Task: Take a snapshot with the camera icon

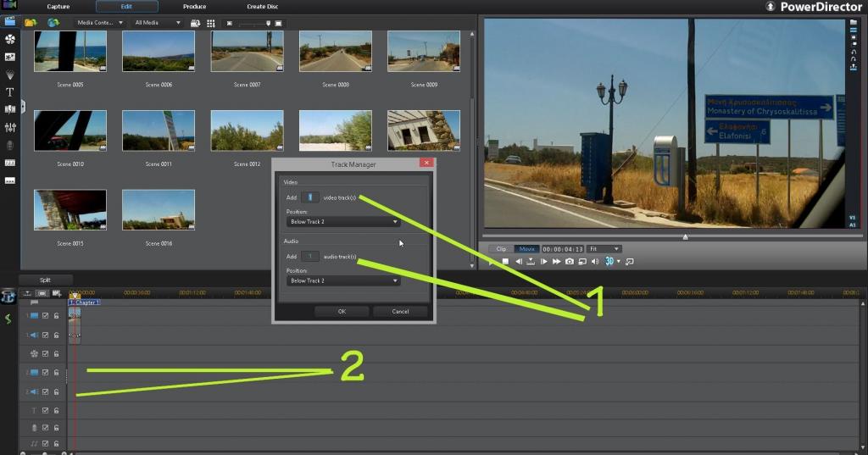Action: 570,261
